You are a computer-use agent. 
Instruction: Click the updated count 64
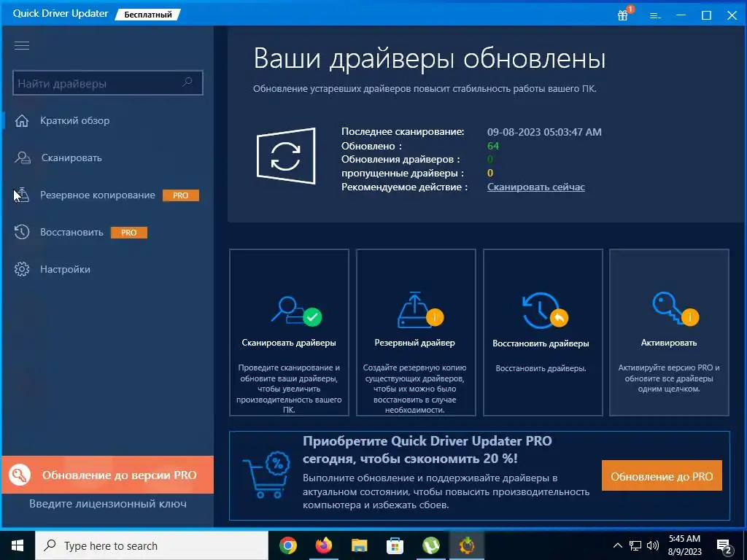tap(492, 146)
